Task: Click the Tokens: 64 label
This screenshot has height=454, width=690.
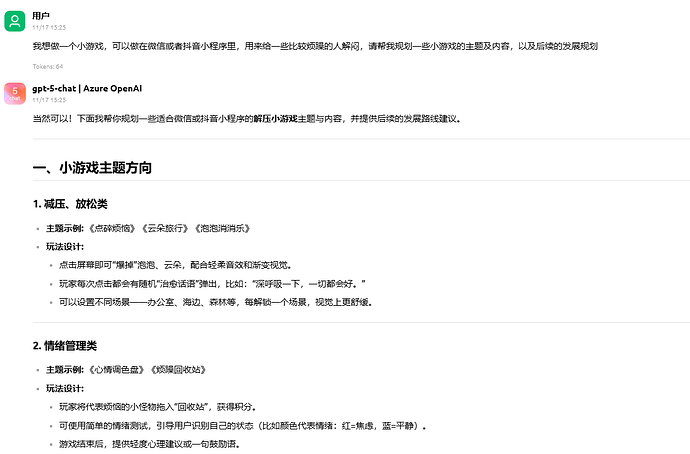Action: tap(48, 66)
